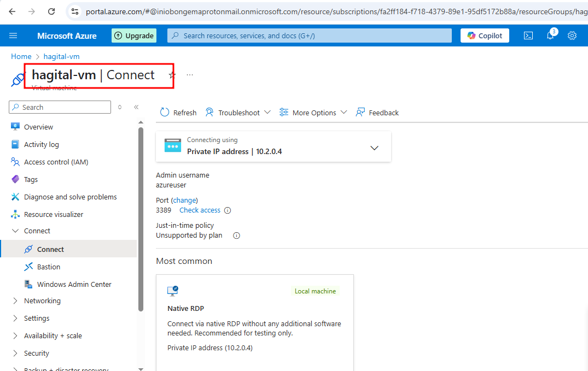
Task: Open portal settings gear
Action: tap(572, 36)
